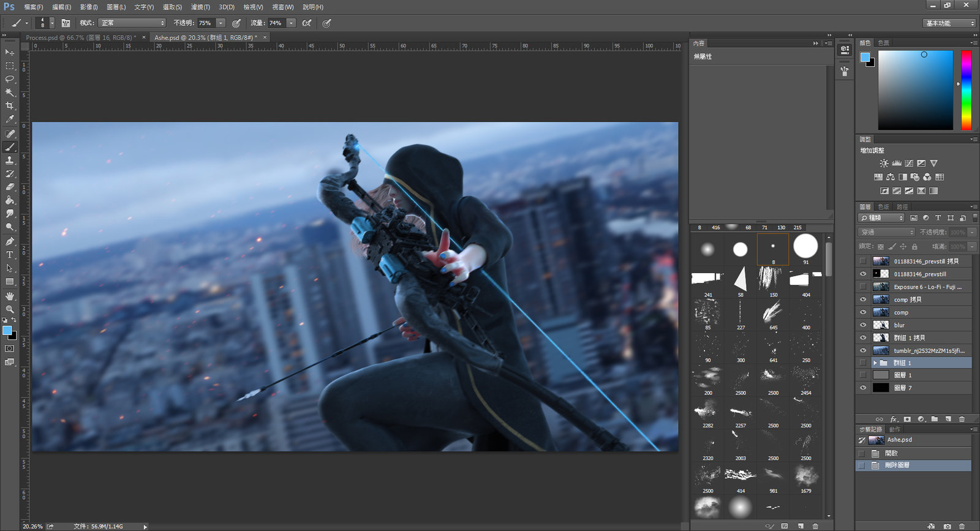This screenshot has height=531, width=980.
Task: Select 開啟 history state
Action: (913, 453)
